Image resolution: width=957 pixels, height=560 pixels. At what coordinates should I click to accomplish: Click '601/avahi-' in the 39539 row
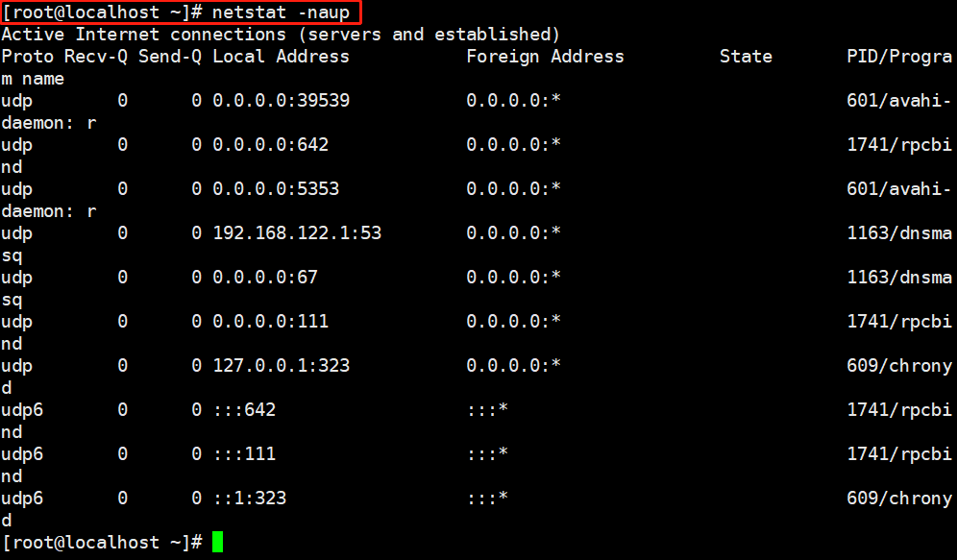coord(899,100)
